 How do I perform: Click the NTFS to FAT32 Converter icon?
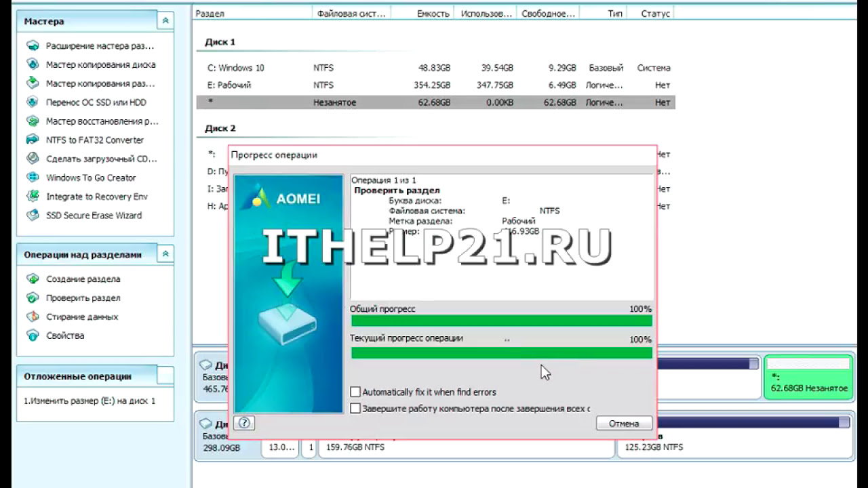click(33, 140)
